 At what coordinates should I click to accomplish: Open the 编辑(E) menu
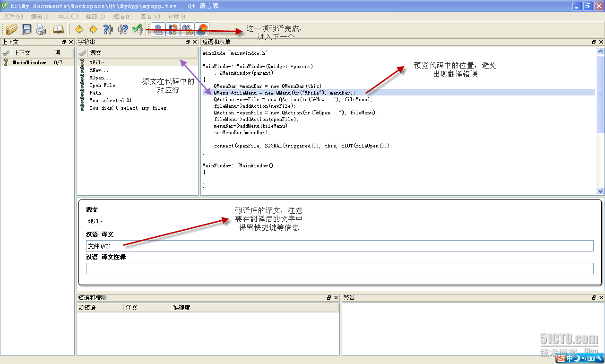pyautogui.click(x=40, y=17)
